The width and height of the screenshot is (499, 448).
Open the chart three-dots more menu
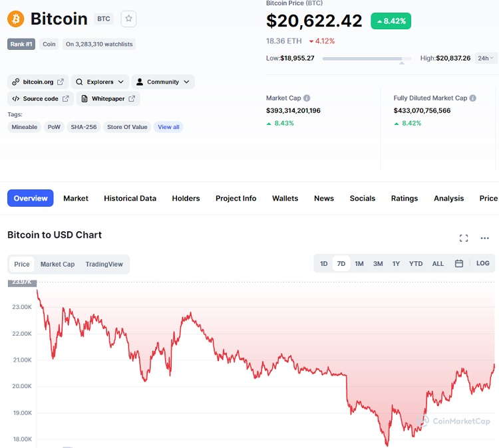click(x=485, y=238)
